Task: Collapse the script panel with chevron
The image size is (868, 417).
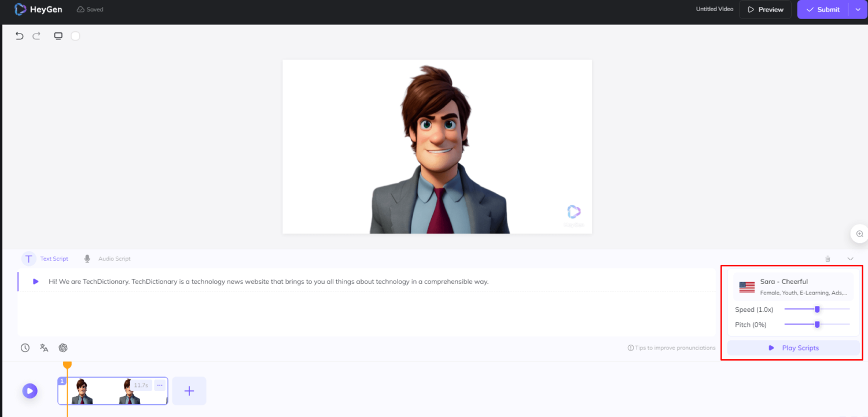Action: pos(850,259)
